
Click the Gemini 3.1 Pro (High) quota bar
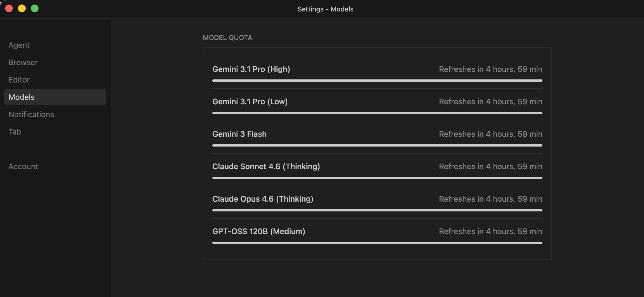click(377, 81)
